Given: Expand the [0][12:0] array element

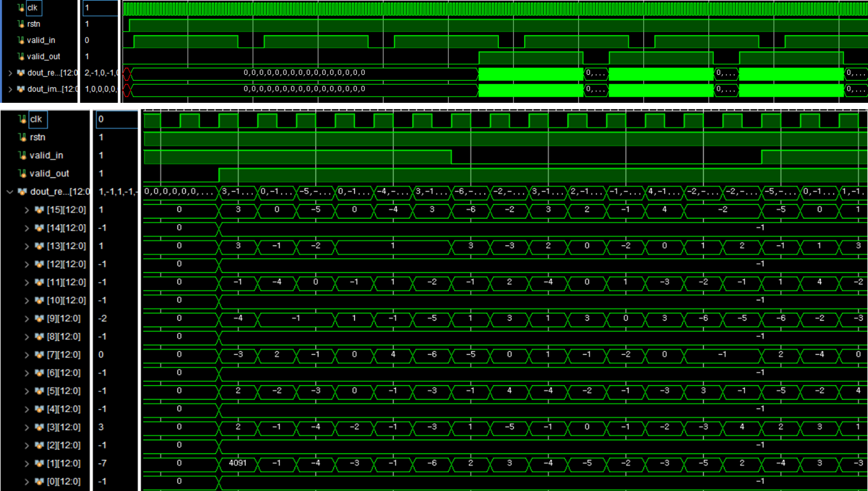Looking at the screenshot, I should (x=27, y=482).
